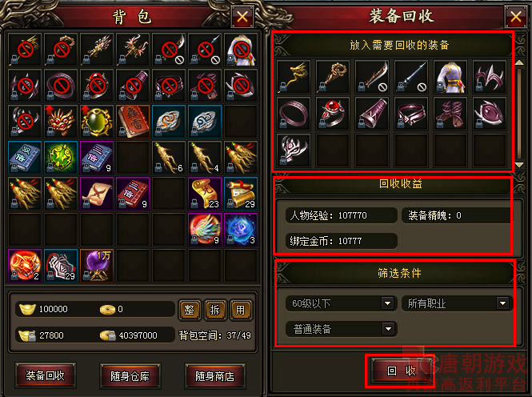
Task: Open the 随身仓库 portable warehouse
Action: pos(130,376)
